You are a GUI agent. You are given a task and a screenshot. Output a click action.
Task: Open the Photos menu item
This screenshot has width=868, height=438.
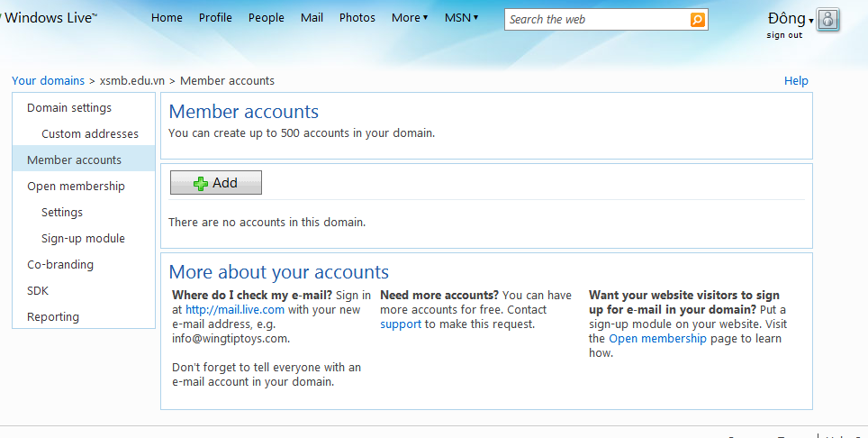tap(357, 18)
